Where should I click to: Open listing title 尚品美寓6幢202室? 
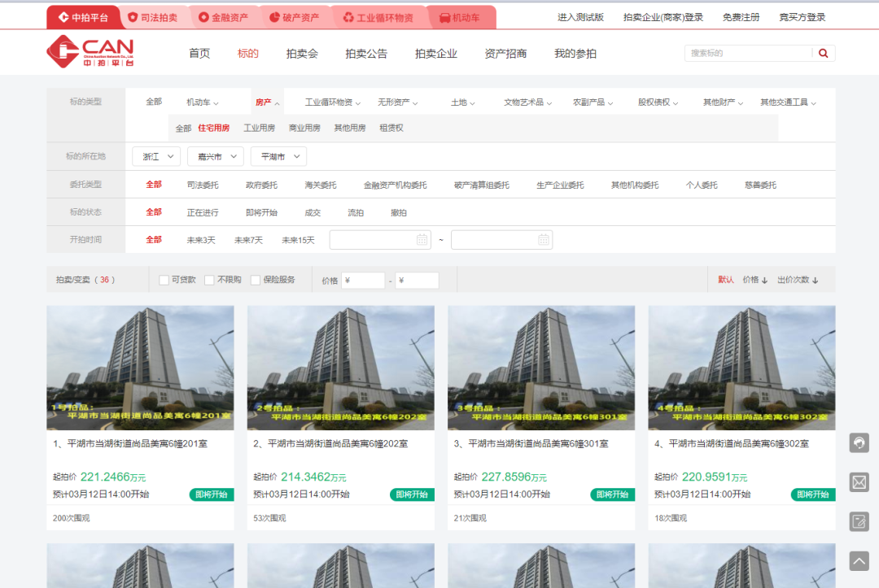[x=330, y=444]
